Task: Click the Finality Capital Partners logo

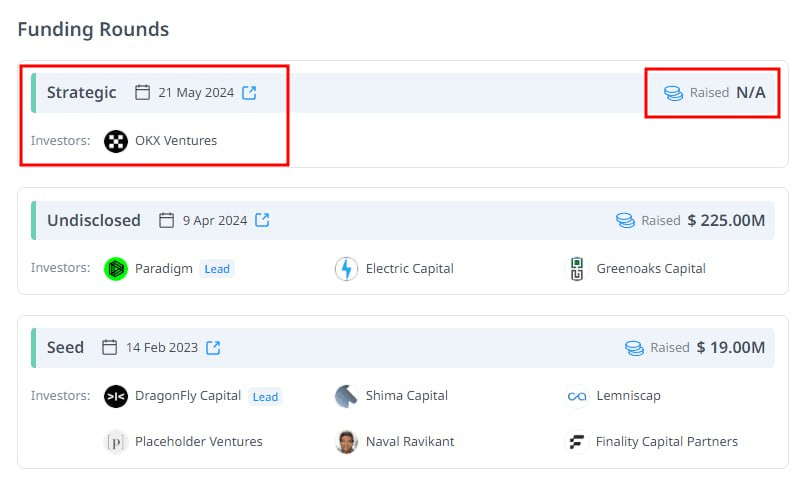Action: [x=577, y=442]
